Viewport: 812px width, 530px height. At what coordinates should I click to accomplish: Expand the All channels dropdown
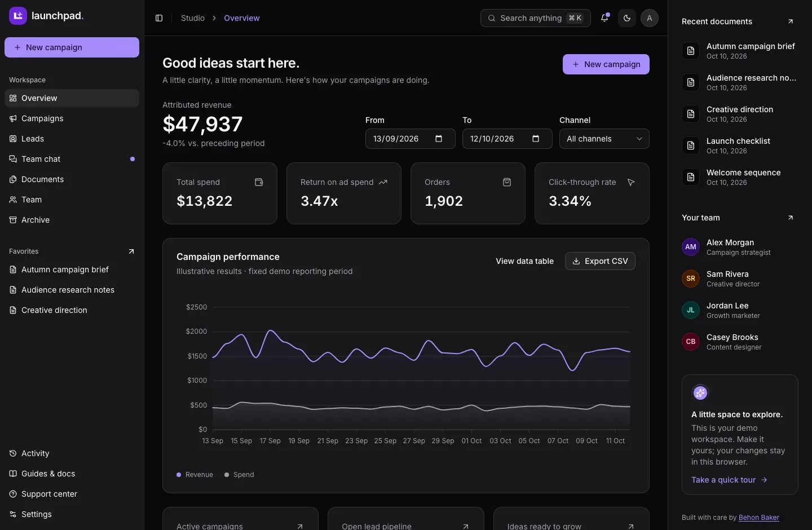604,139
